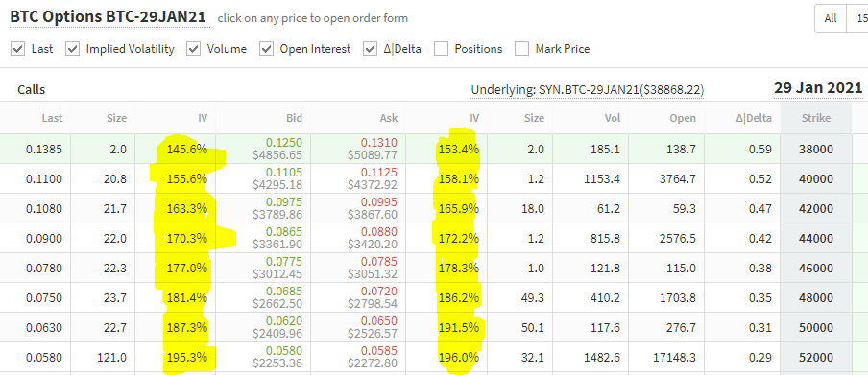Select strike 44000 cell

point(816,239)
